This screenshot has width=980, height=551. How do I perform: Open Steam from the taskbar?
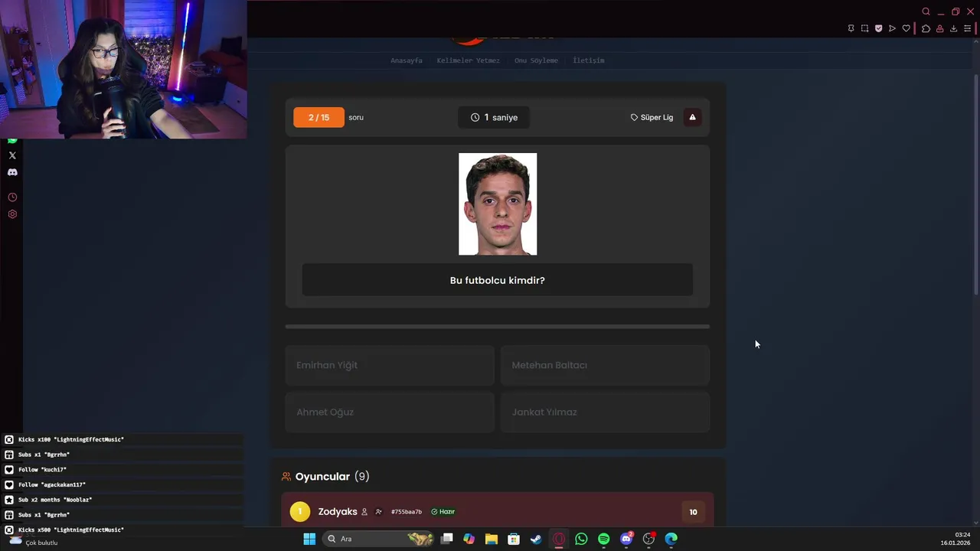point(536,539)
